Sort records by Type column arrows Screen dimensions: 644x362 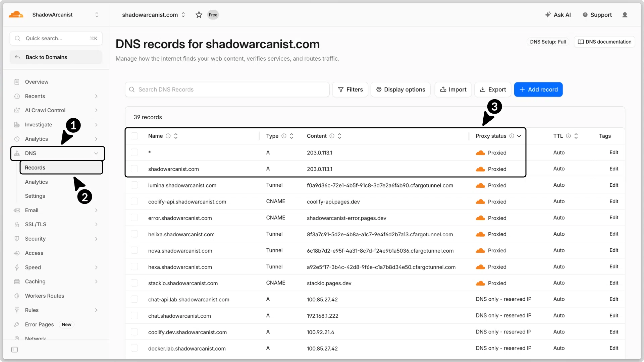(x=291, y=136)
